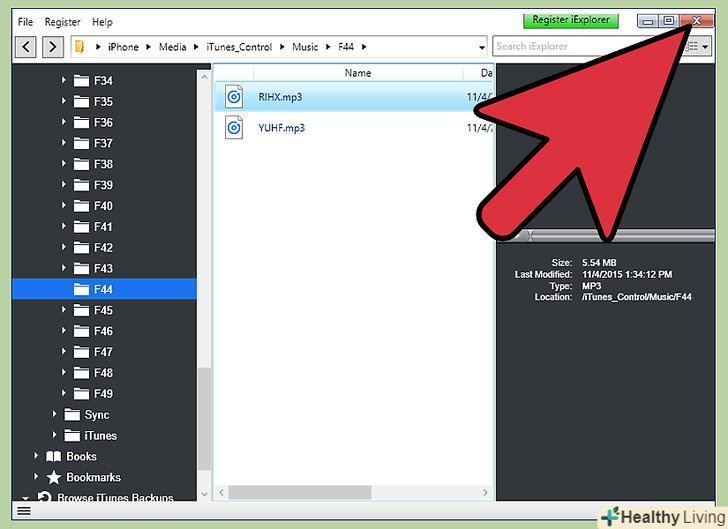Viewport: 728px width, 529px height.
Task: Click the yellow device icon in path bar
Action: (x=80, y=46)
